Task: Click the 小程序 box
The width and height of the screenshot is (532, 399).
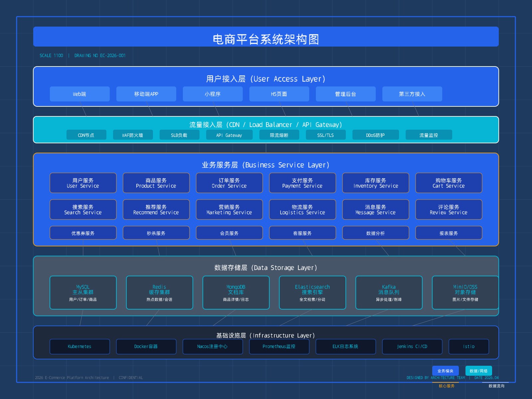Action: (x=213, y=94)
